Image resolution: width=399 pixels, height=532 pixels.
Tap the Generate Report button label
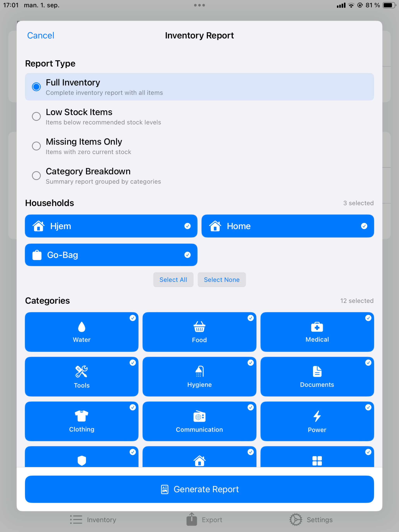click(x=206, y=489)
